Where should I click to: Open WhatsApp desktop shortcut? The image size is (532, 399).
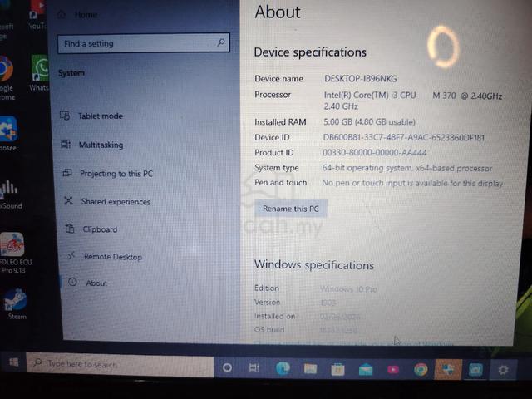pos(39,73)
